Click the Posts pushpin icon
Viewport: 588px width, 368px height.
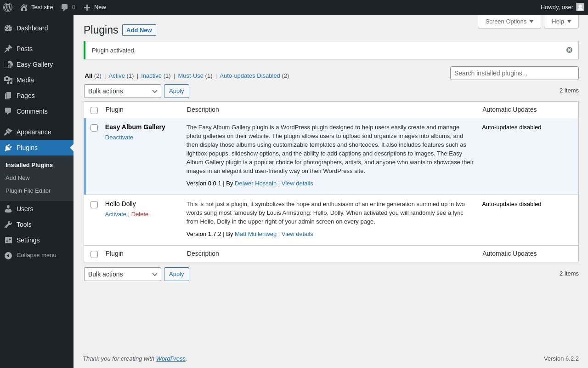point(8,49)
